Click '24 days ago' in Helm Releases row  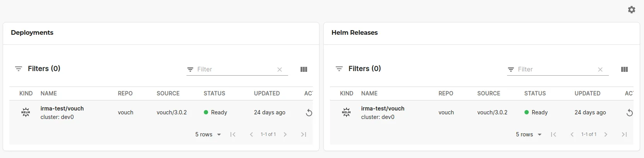click(590, 112)
